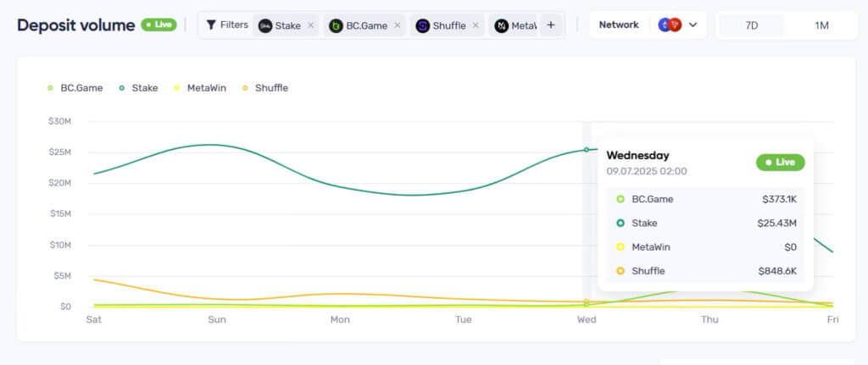Remove the Stake filter chip
The width and height of the screenshot is (868, 365).
coord(310,25)
